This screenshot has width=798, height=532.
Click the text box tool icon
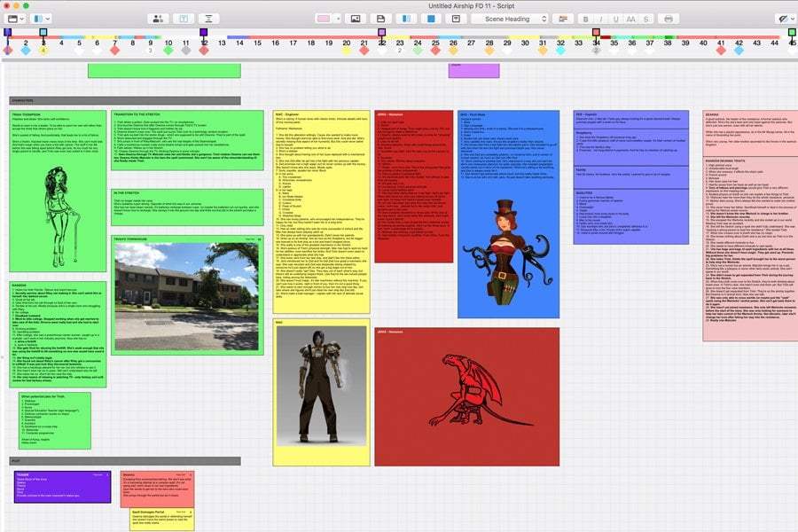(x=184, y=18)
